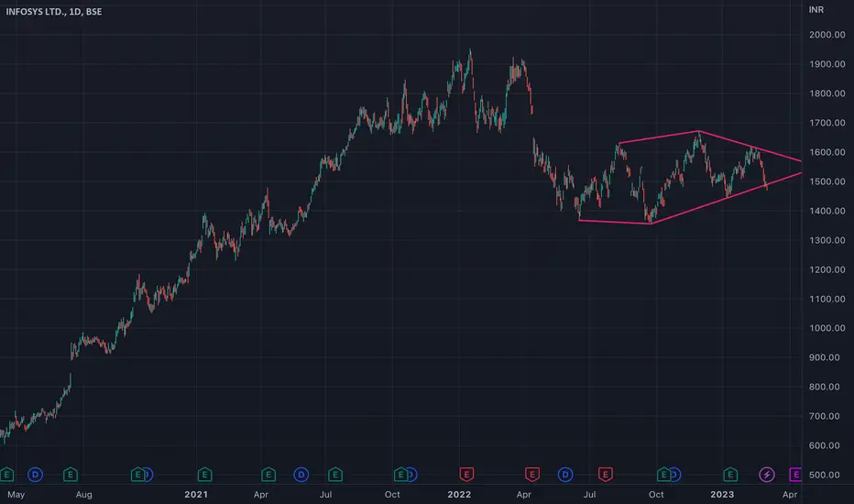The width and height of the screenshot is (854, 504).
Task: Click the 1700.00 price axis label
Action: [827, 123]
